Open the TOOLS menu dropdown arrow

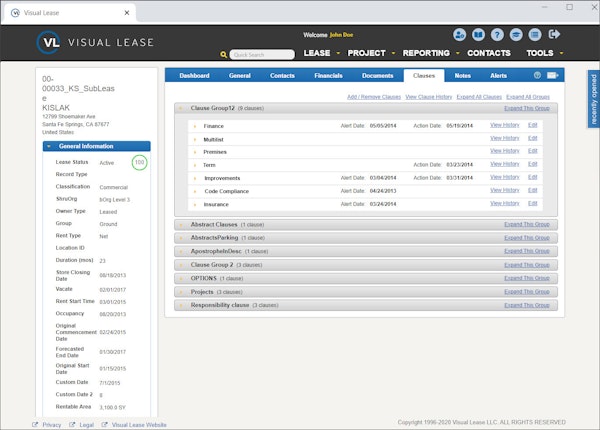pyautogui.click(x=561, y=53)
